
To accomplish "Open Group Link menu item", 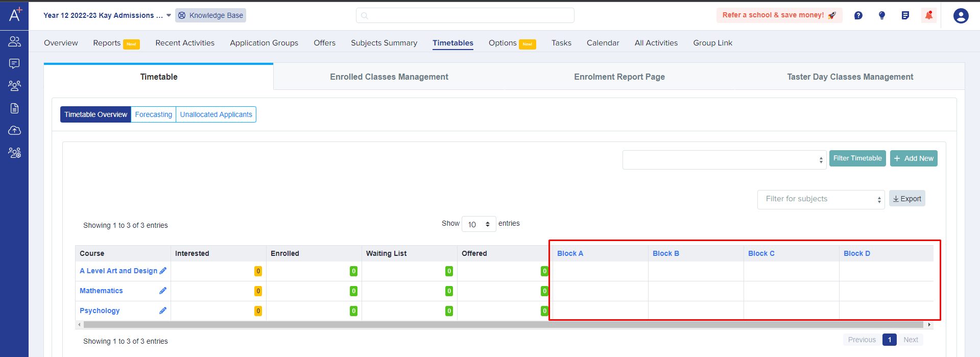I will click(x=712, y=43).
